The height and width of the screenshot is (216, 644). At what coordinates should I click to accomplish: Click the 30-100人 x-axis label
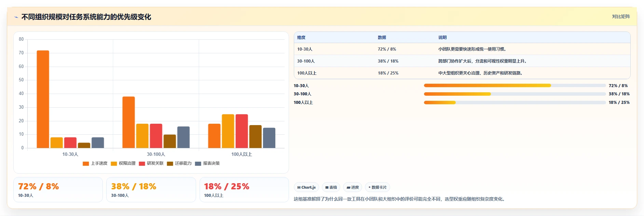coord(156,154)
